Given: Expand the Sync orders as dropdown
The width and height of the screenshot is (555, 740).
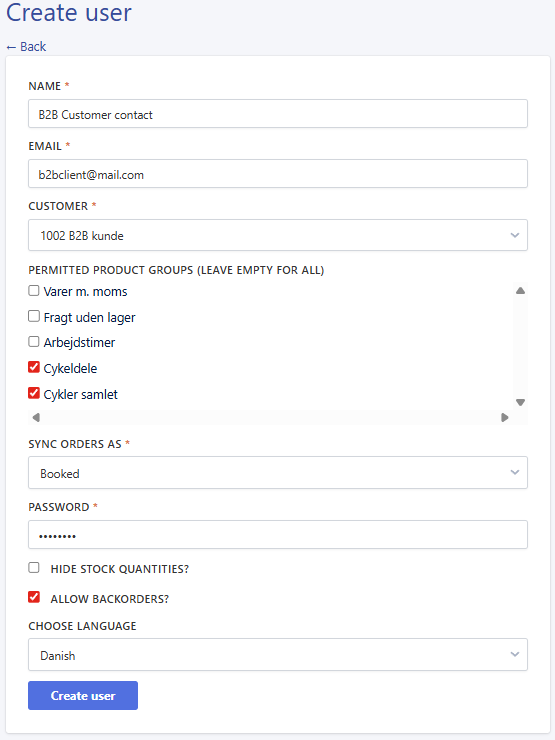Looking at the screenshot, I should point(278,472).
